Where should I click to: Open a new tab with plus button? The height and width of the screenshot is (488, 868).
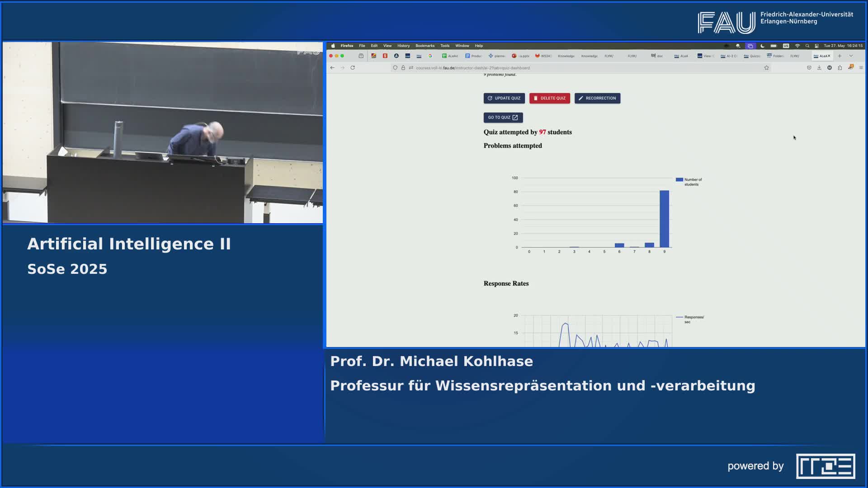840,56
